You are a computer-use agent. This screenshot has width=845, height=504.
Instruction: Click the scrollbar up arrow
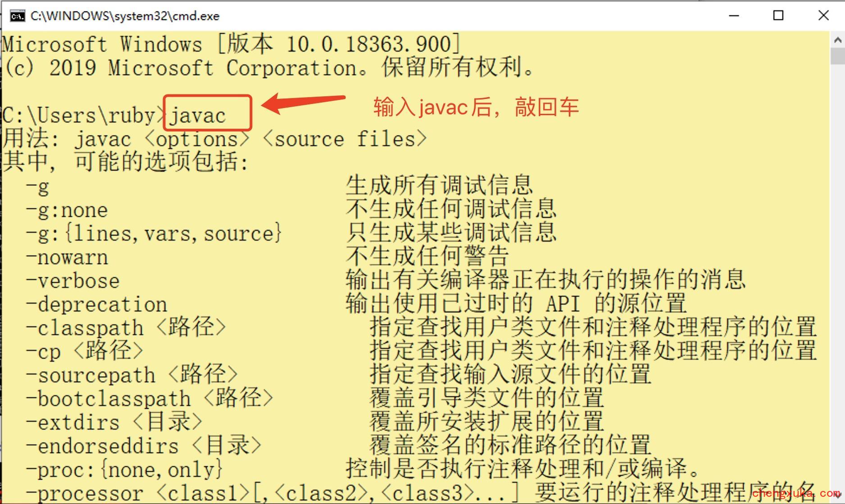pyautogui.click(x=837, y=40)
